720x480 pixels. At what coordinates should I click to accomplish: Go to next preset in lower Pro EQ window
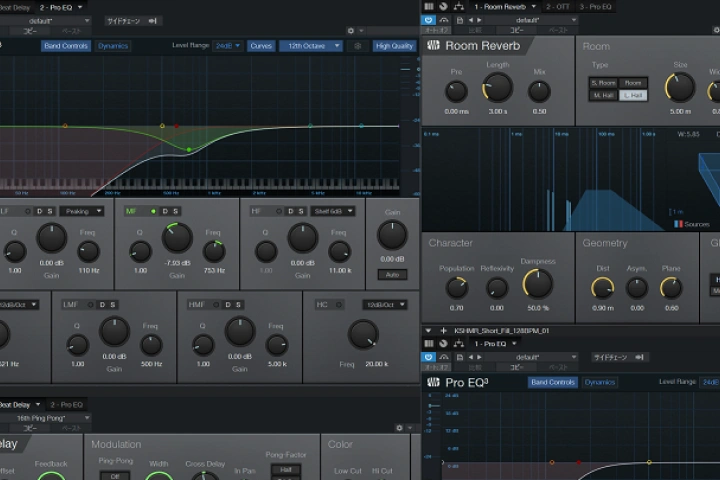479,357
